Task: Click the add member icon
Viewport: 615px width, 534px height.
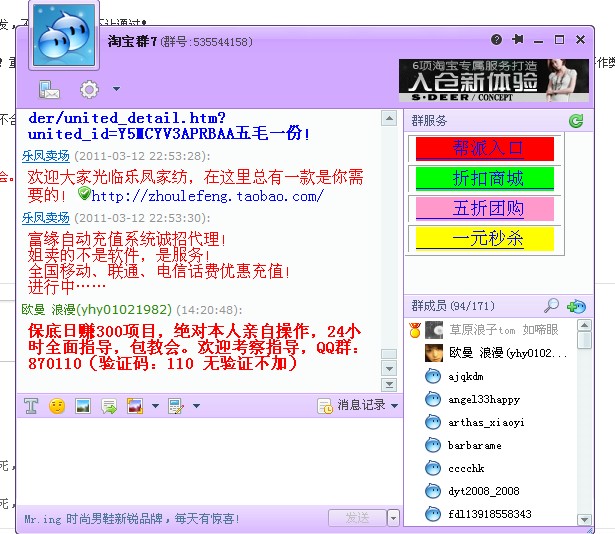Action: [x=576, y=306]
